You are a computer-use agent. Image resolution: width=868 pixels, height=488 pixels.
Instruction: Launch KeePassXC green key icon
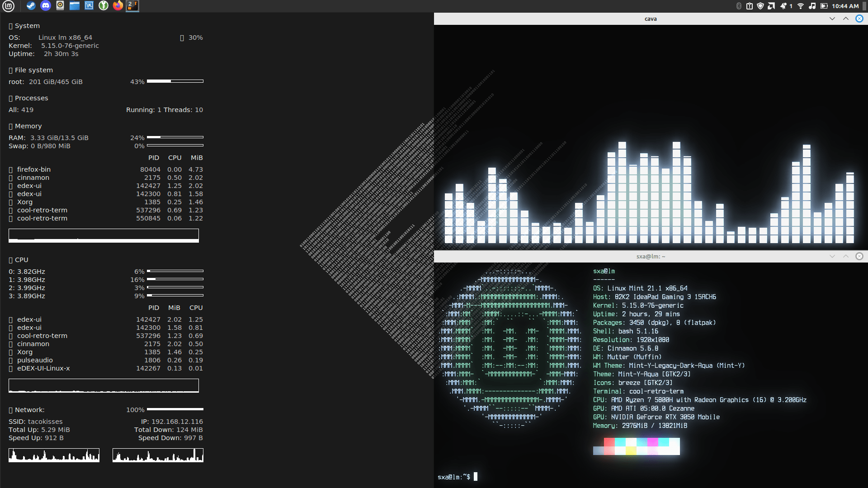pyautogui.click(x=104, y=6)
